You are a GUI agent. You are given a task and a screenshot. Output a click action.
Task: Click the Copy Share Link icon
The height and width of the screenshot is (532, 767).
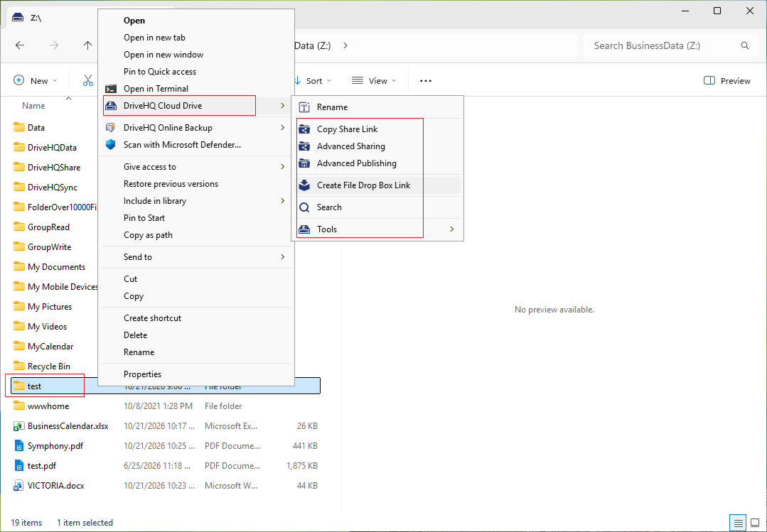(x=304, y=129)
